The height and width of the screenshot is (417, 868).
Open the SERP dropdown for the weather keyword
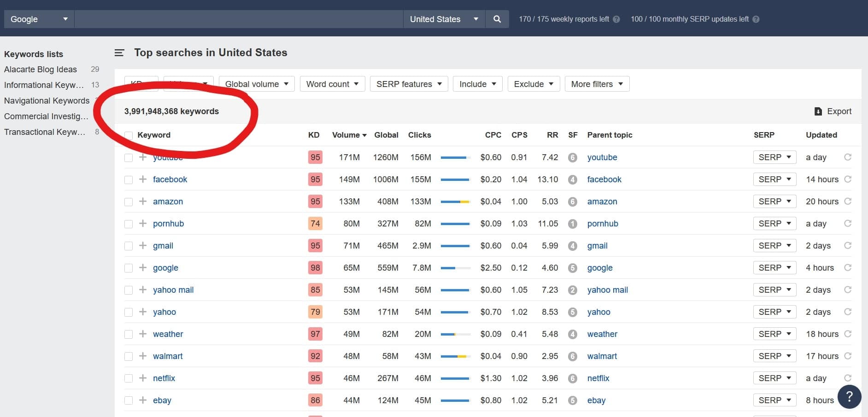coord(775,334)
